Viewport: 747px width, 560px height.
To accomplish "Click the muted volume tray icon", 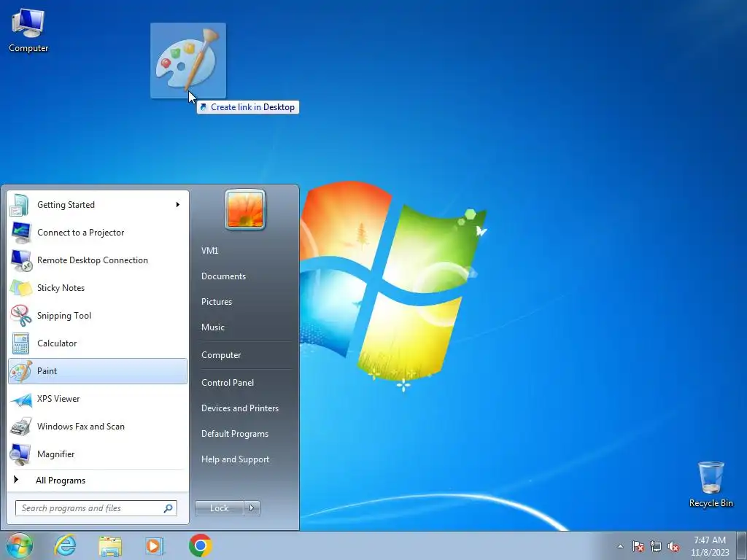I will pos(673,546).
